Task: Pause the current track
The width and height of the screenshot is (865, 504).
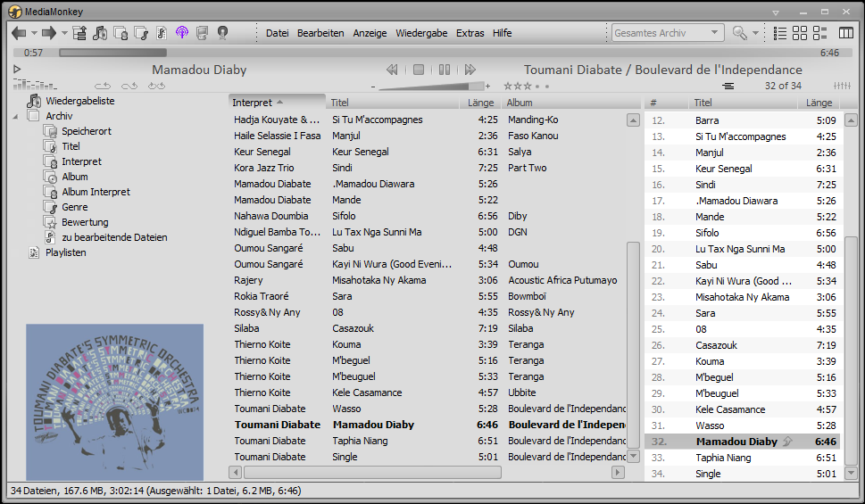Action: [x=445, y=70]
